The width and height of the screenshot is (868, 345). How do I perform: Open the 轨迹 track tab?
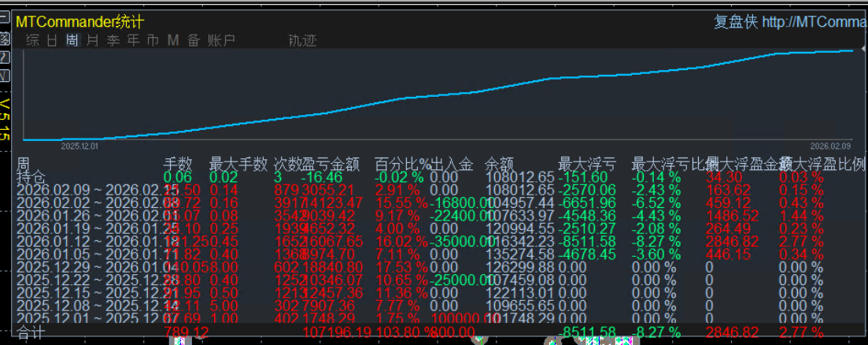pos(302,40)
